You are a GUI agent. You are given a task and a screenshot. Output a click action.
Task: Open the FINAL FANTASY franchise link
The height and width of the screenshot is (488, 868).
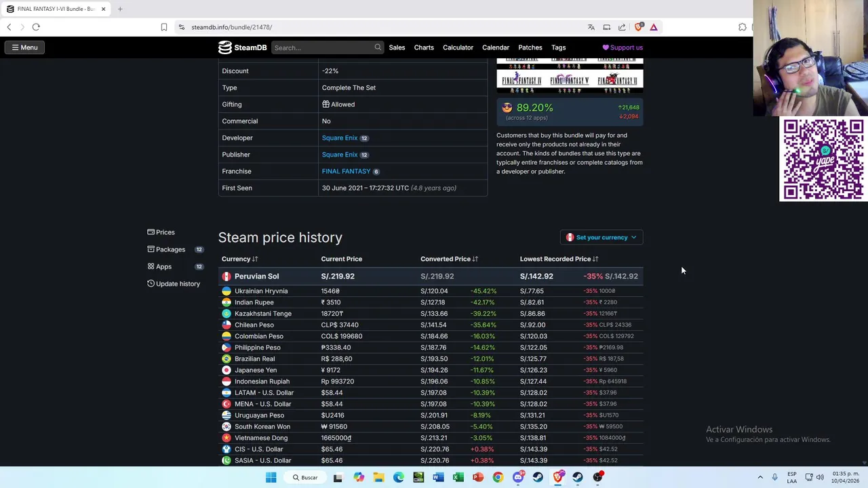click(x=346, y=171)
